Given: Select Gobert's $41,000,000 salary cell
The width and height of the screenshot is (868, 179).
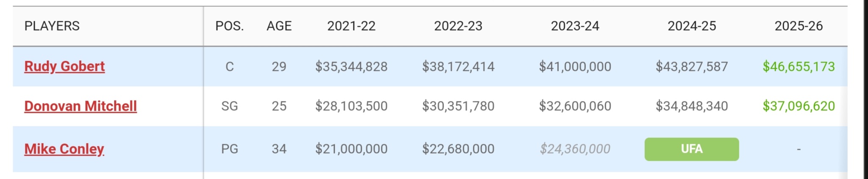Looking at the screenshot, I should 575,67.
